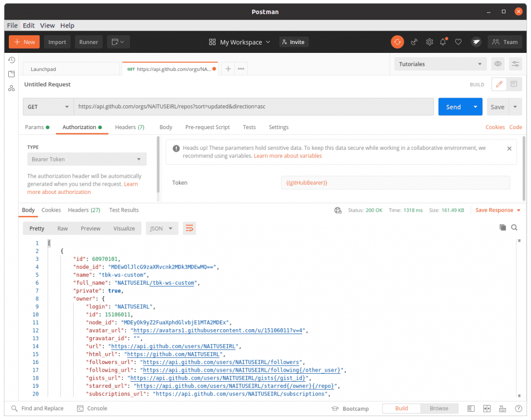Click the pencil edit mode icon
This screenshot has height=420, width=531.
point(499,85)
